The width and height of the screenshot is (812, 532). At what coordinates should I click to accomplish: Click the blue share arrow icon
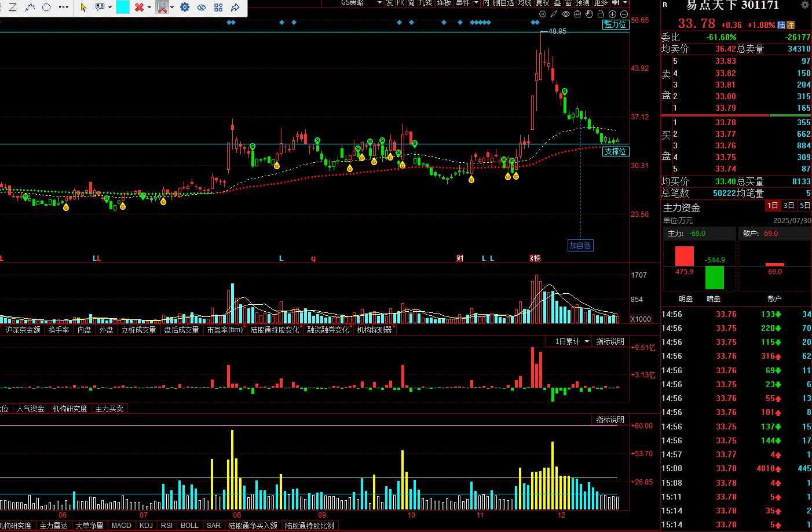235,8
